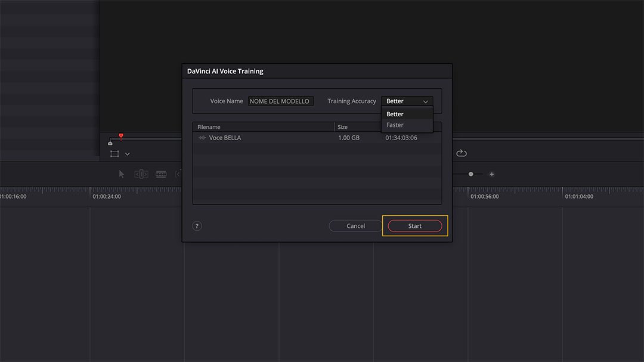The image size is (644, 362).
Task: Choose Faster from the accuracy dropdown list
Action: (407, 125)
